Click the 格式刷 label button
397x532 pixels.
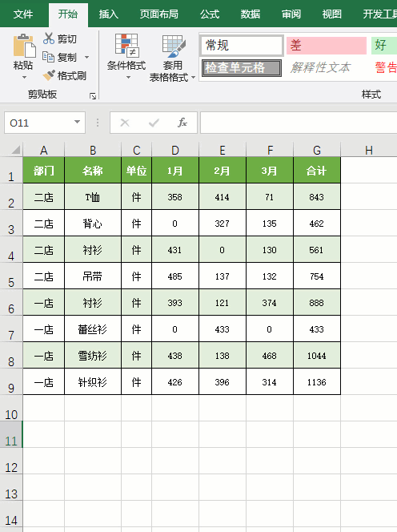tap(72, 75)
